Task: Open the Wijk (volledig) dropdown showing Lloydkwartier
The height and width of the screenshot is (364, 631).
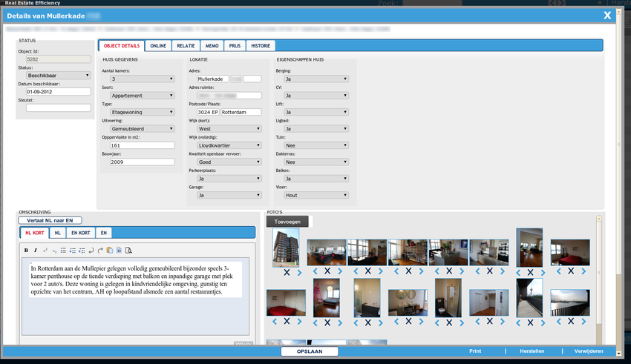Action: 229,145
